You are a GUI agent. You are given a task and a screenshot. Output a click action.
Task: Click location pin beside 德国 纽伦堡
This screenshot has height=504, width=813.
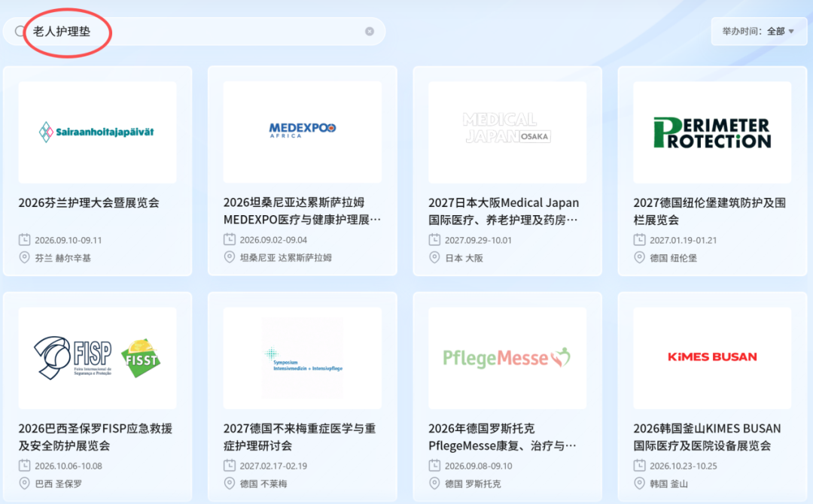tap(639, 257)
